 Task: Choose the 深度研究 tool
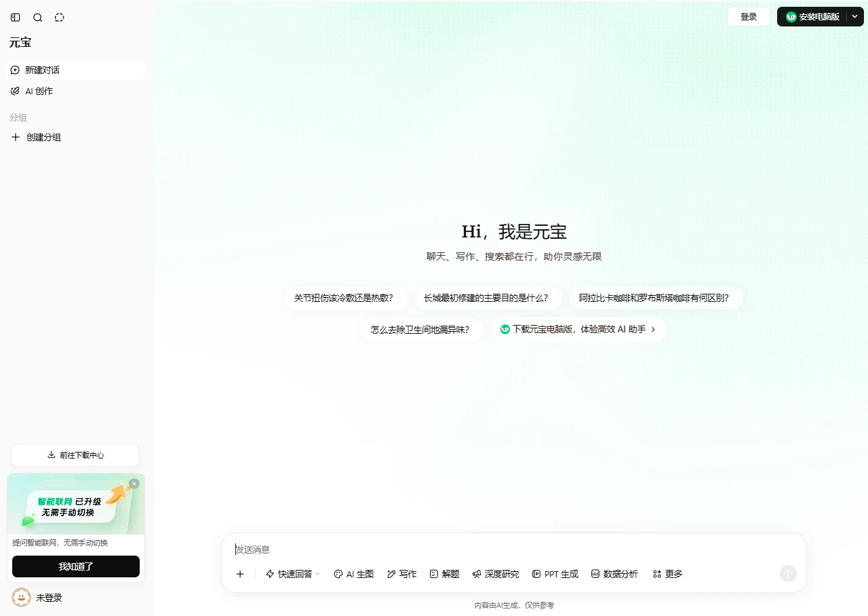(496, 574)
